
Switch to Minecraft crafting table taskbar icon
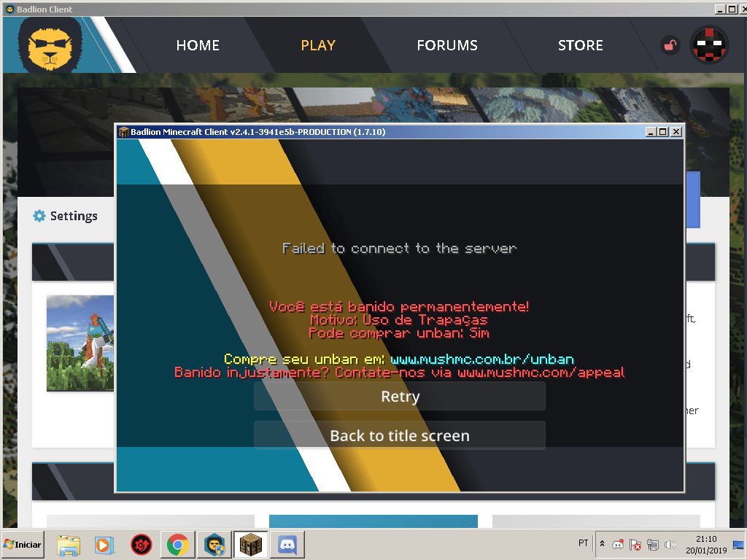251,545
